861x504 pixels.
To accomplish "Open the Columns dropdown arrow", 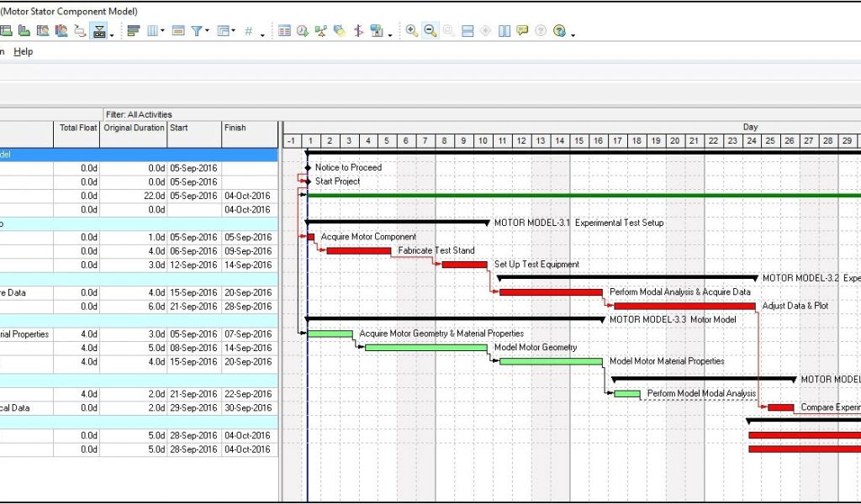I will pos(163,32).
